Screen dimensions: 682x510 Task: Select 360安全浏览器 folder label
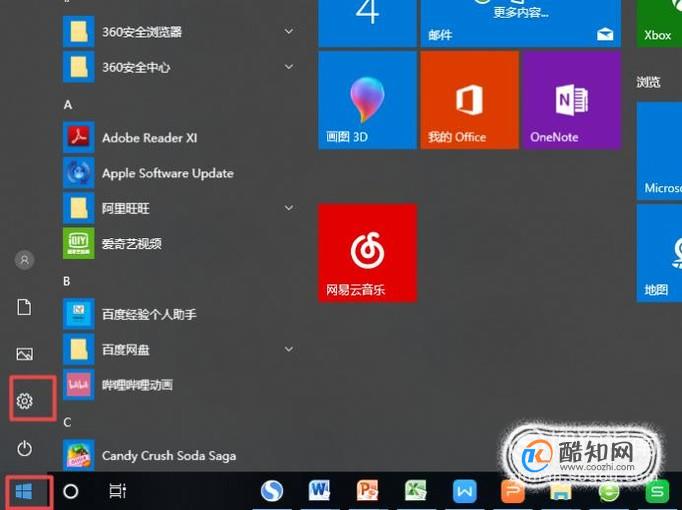142,32
